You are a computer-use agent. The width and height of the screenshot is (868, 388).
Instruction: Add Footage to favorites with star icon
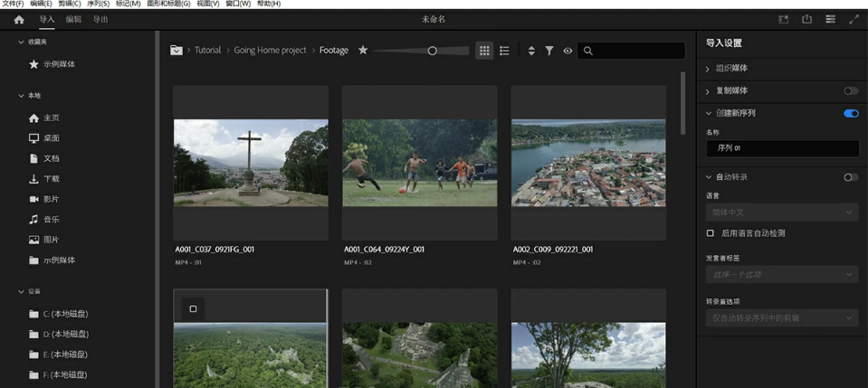pos(363,51)
